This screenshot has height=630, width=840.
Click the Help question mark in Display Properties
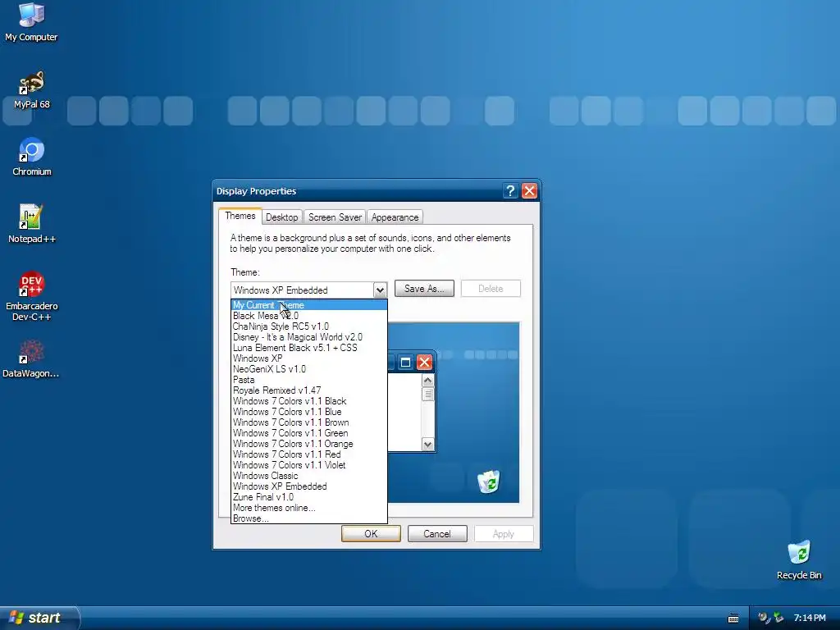coord(510,191)
